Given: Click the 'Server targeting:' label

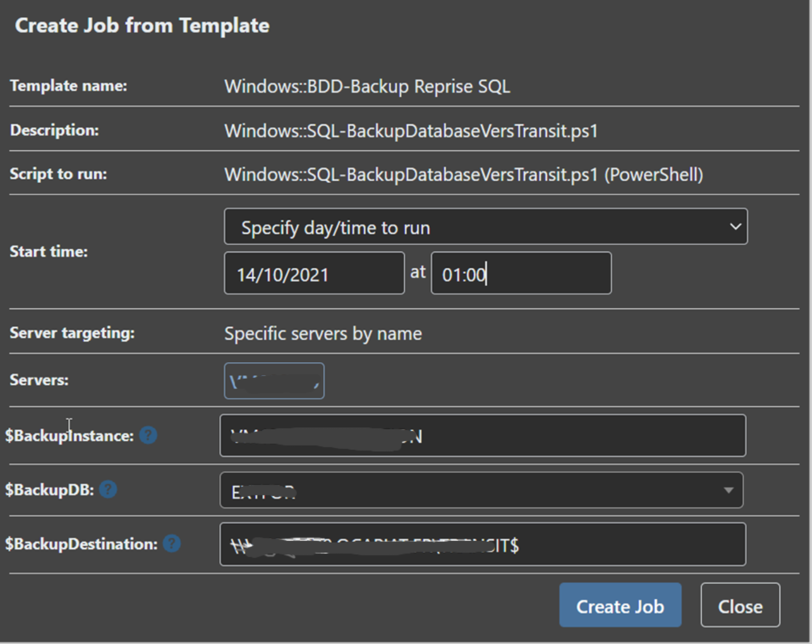Looking at the screenshot, I should (x=72, y=333).
